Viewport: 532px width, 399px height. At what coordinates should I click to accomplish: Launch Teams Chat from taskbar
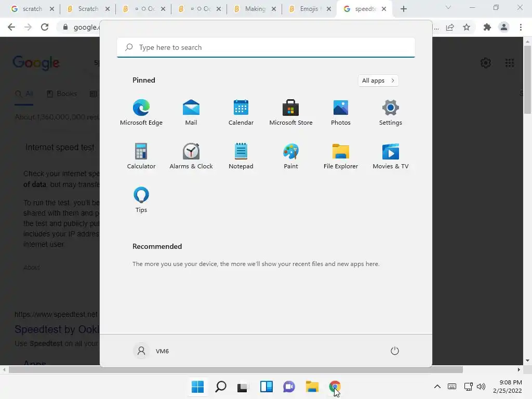[289, 387]
